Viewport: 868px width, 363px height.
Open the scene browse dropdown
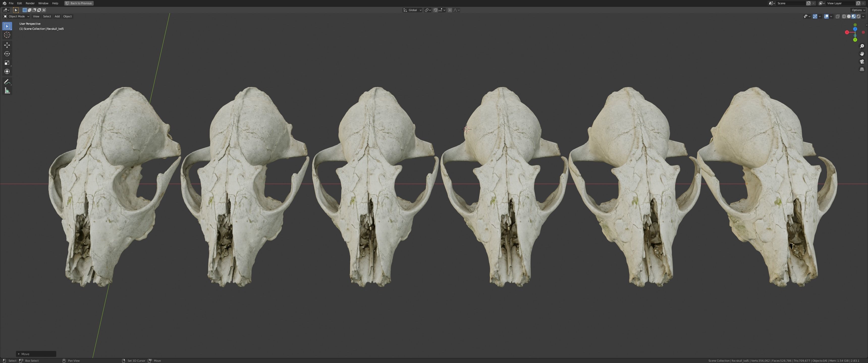click(x=772, y=3)
